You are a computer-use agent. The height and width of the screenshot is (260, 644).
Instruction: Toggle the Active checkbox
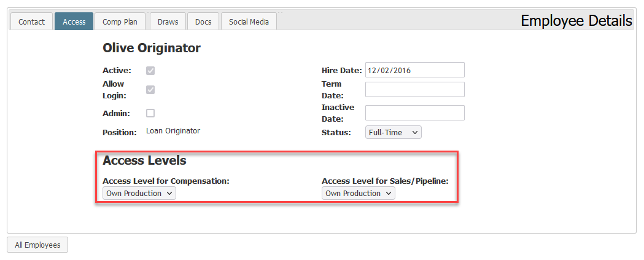point(150,70)
